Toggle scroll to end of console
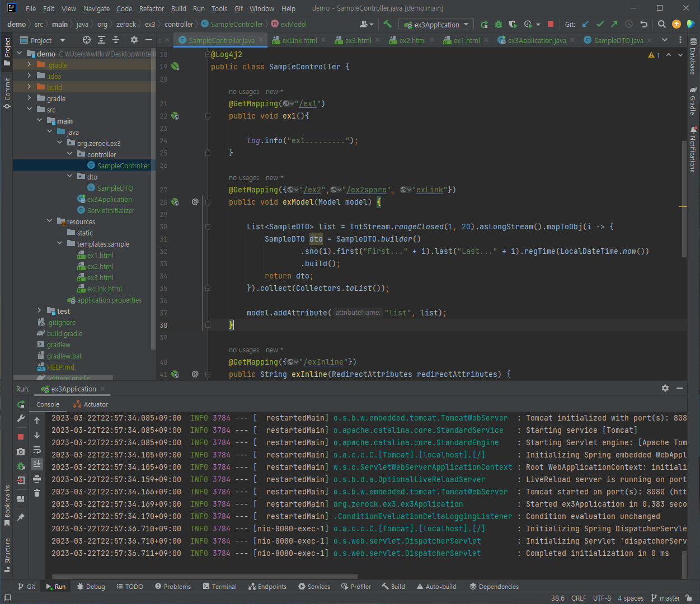Viewport: 700px width, 604px height. [37, 464]
